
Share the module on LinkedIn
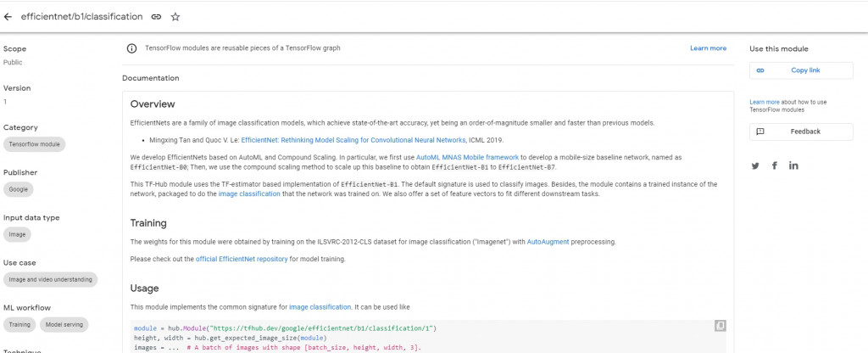coord(793,165)
